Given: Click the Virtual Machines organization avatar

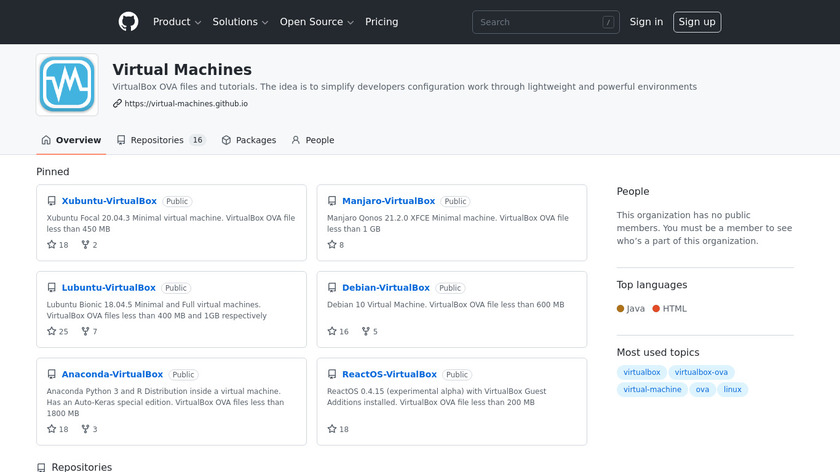Looking at the screenshot, I should (67, 84).
